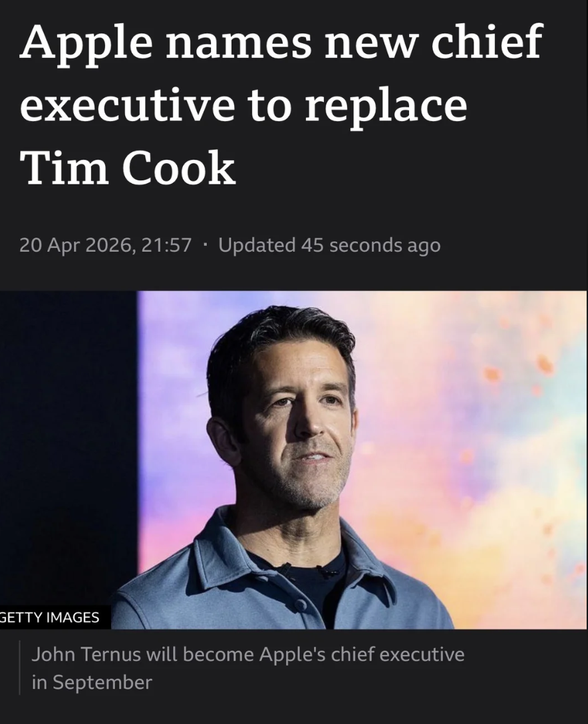The width and height of the screenshot is (588, 724).
Task: Click the '20 Apr 2026, 21:57' timestamp
Action: click(x=105, y=245)
